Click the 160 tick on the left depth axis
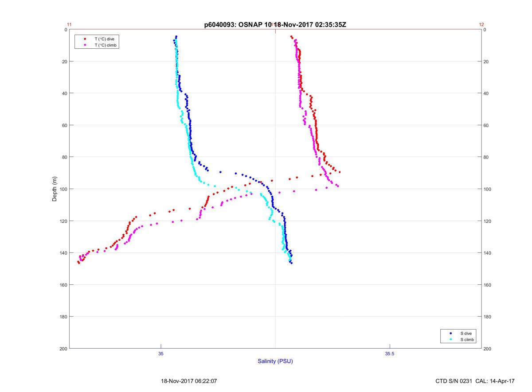 tap(63, 285)
